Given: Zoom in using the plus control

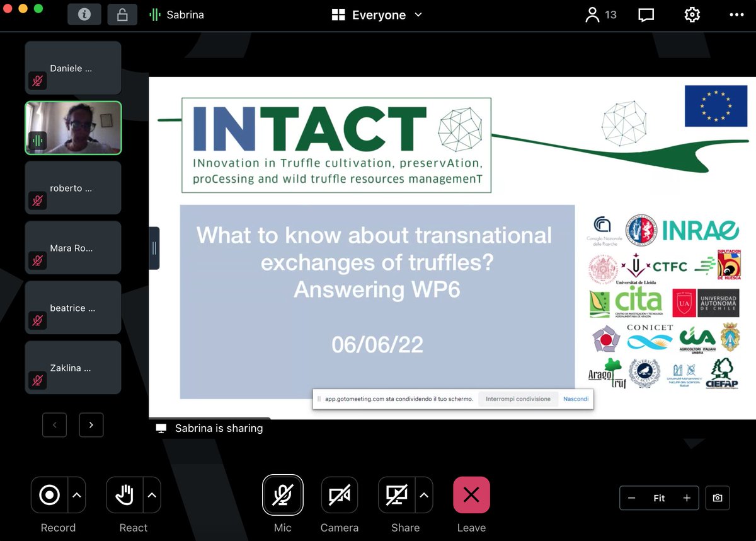Looking at the screenshot, I should point(687,498).
